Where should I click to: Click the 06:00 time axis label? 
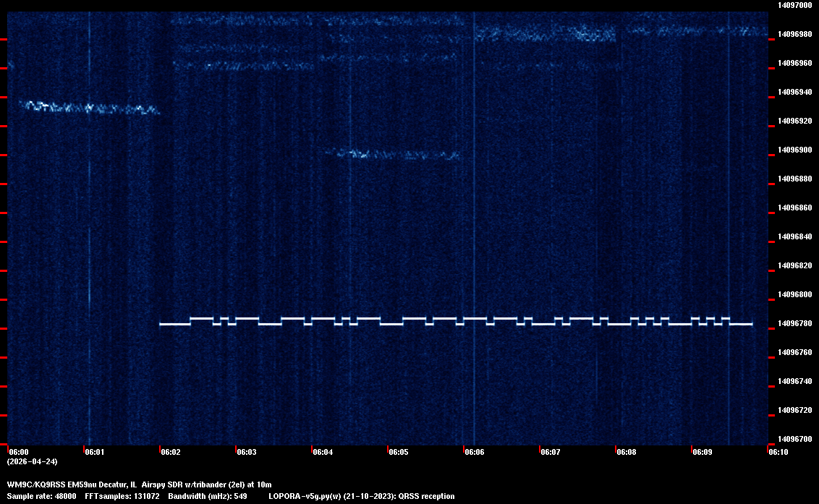19,452
